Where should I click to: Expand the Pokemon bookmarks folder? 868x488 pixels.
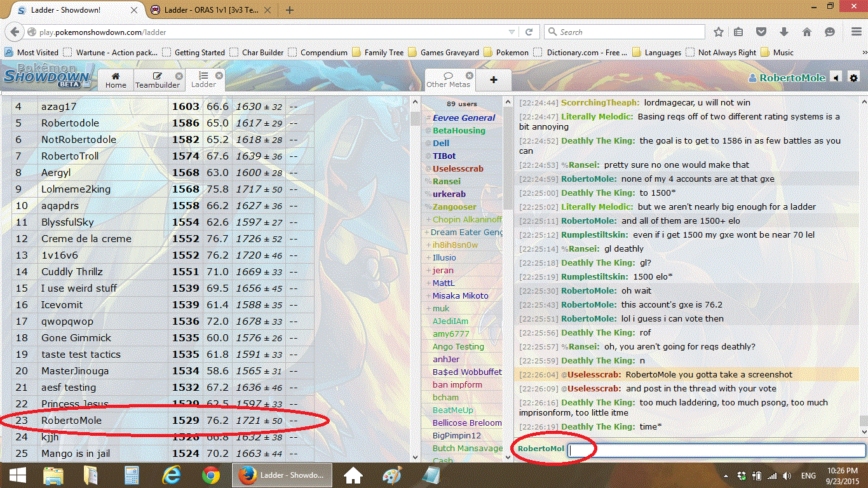(x=506, y=53)
